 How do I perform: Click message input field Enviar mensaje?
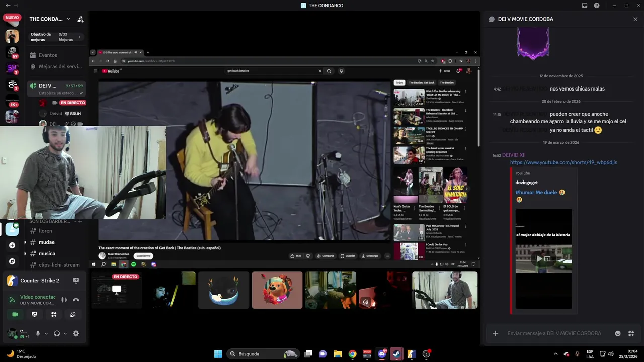(x=554, y=333)
